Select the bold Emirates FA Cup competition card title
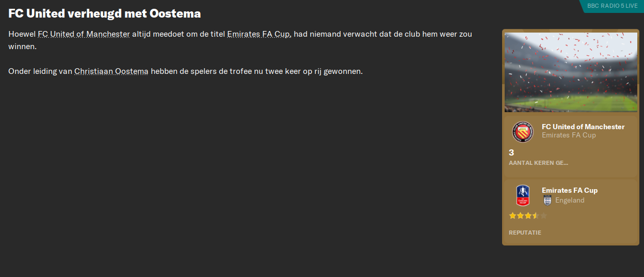The image size is (644, 277). pos(570,190)
